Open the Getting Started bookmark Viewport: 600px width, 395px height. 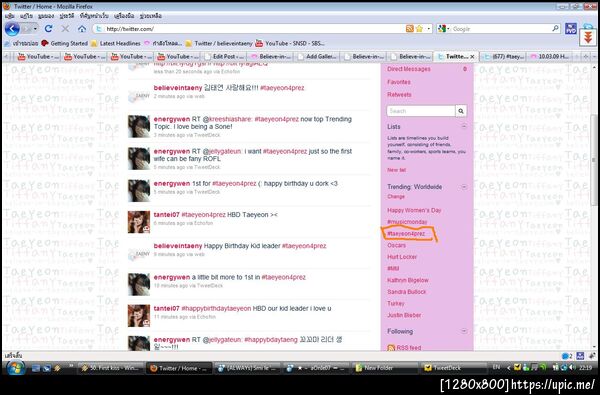[x=65, y=43]
